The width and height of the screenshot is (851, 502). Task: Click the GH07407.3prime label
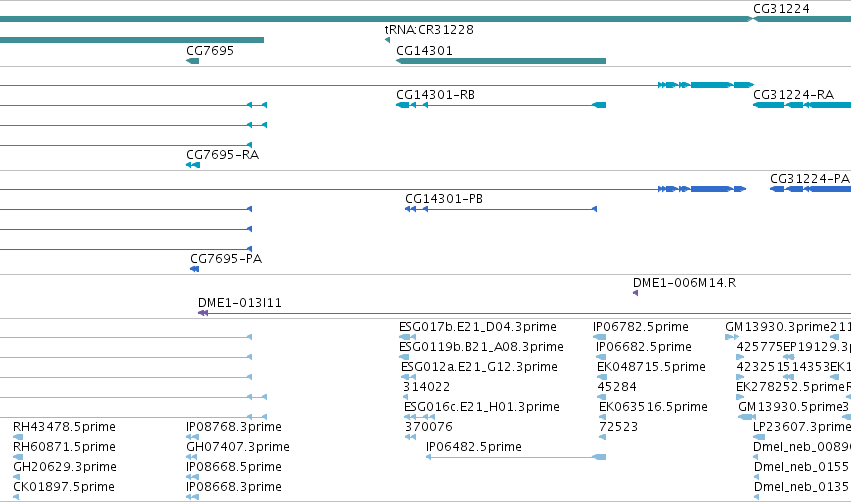click(238, 447)
